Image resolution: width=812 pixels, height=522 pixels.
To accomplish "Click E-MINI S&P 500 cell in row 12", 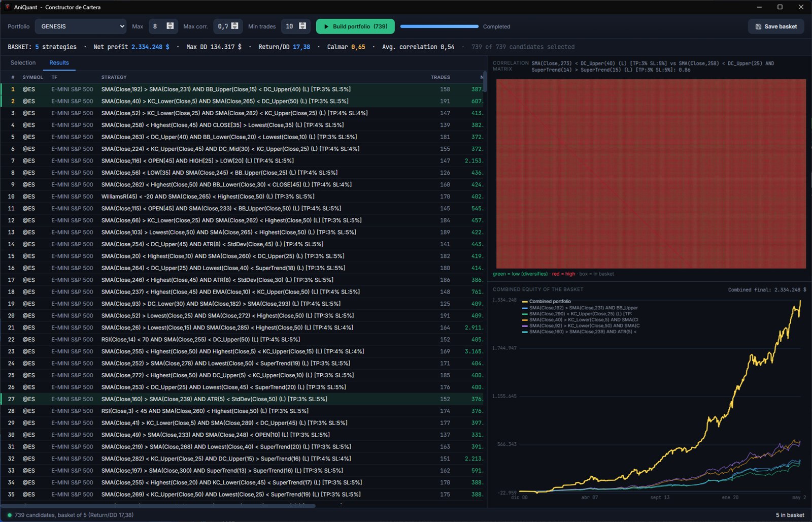I will tap(72, 220).
